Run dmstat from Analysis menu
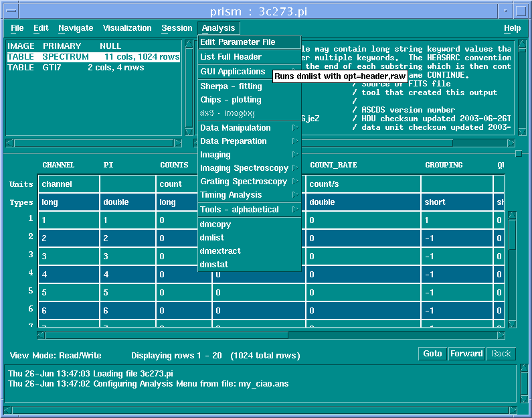Image resolution: width=532 pixels, height=418 pixels. (x=250, y=264)
